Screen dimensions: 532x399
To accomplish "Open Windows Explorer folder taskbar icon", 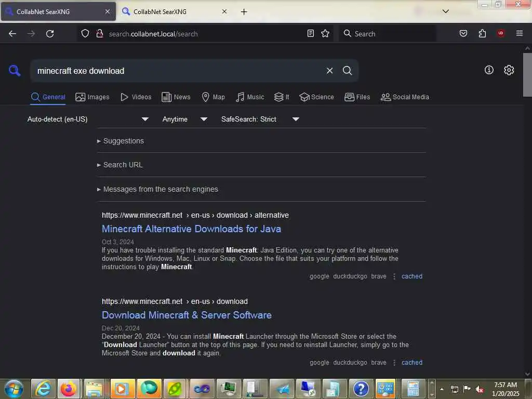I will point(95,389).
